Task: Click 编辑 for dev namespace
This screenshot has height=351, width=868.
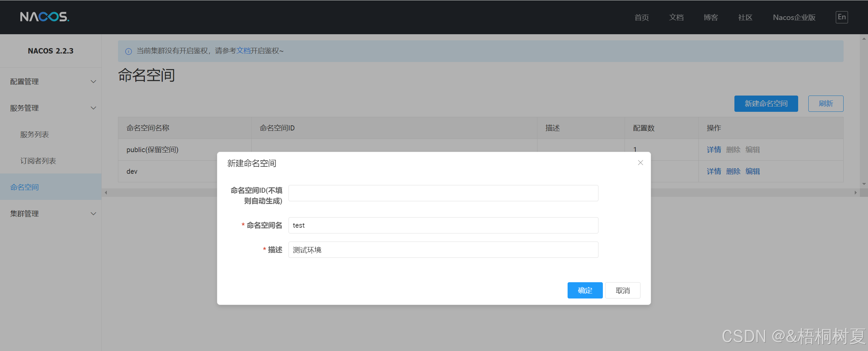Action: 752,171
